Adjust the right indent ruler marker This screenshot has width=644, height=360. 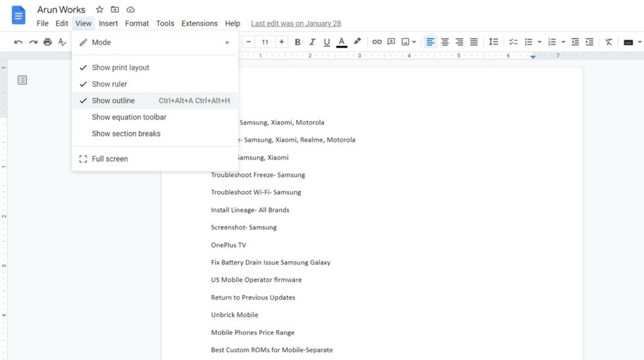click(533, 57)
